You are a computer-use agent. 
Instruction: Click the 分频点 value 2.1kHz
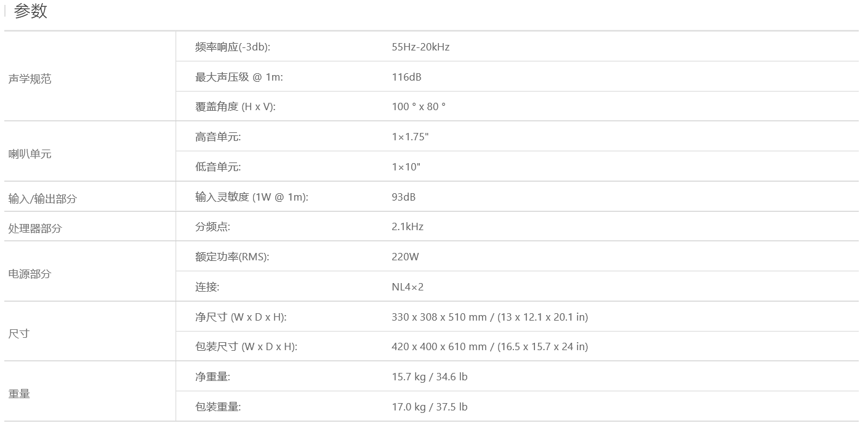pyautogui.click(x=408, y=226)
